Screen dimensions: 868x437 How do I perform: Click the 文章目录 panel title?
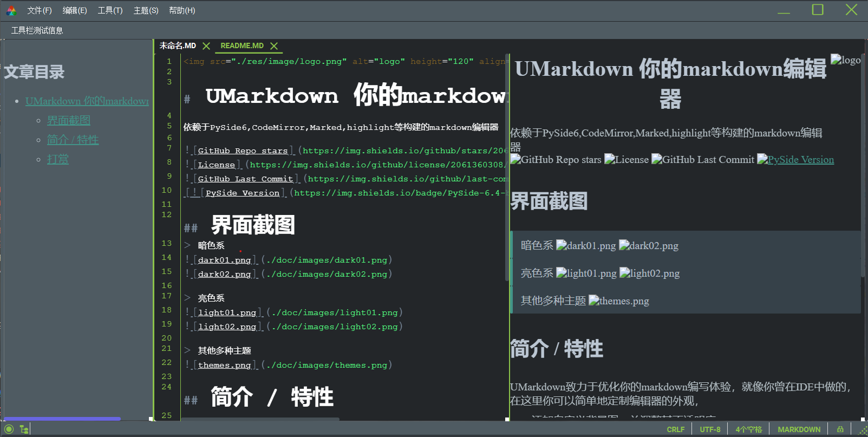point(34,72)
